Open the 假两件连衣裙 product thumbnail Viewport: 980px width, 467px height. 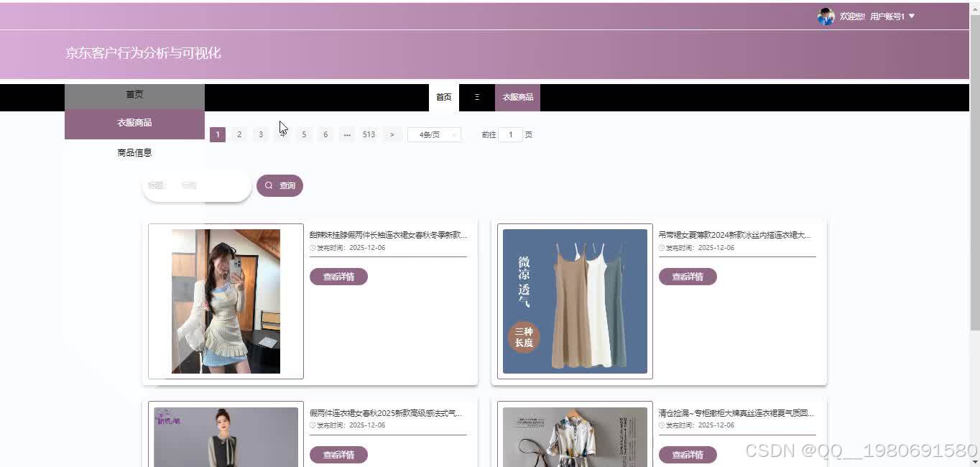pos(226,435)
